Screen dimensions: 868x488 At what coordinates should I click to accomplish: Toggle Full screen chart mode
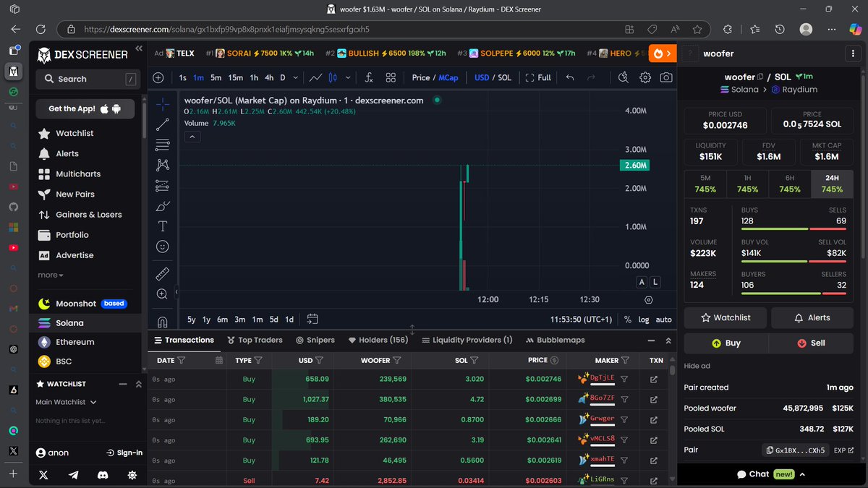[538, 77]
